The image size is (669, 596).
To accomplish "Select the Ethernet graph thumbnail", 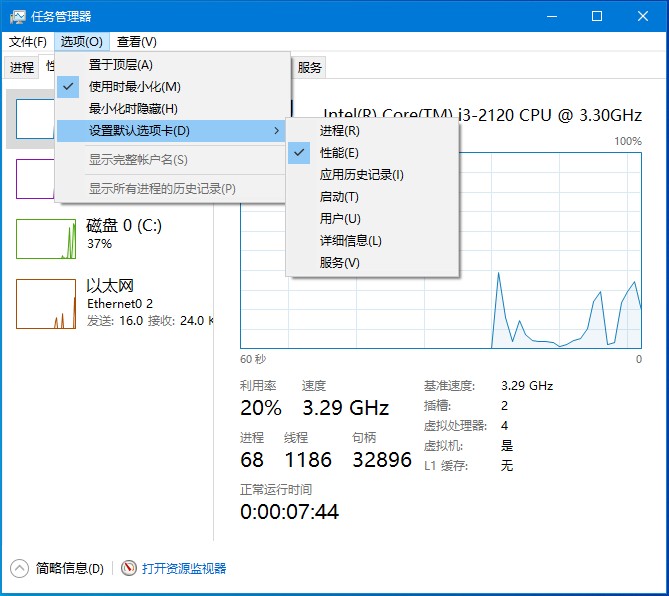I will click(46, 304).
